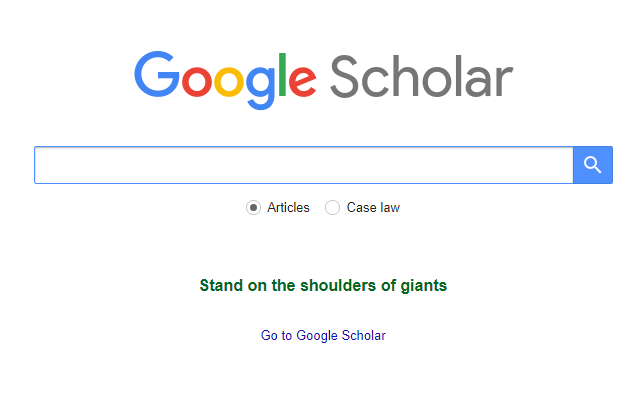Click the word "giants" in the tagline
The height and width of the screenshot is (400, 640).
click(424, 286)
